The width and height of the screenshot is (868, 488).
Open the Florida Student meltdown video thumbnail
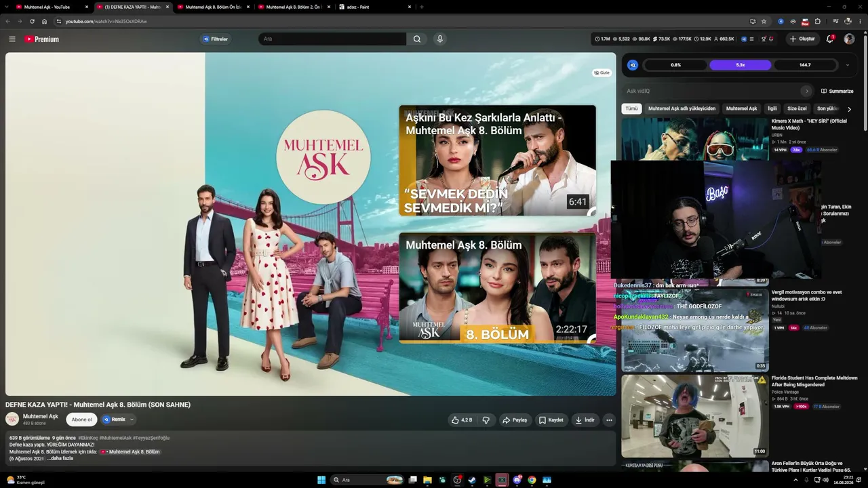tap(695, 416)
